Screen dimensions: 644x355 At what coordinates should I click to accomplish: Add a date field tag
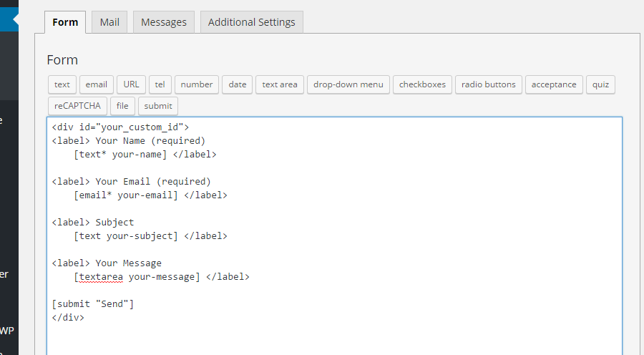coord(238,84)
